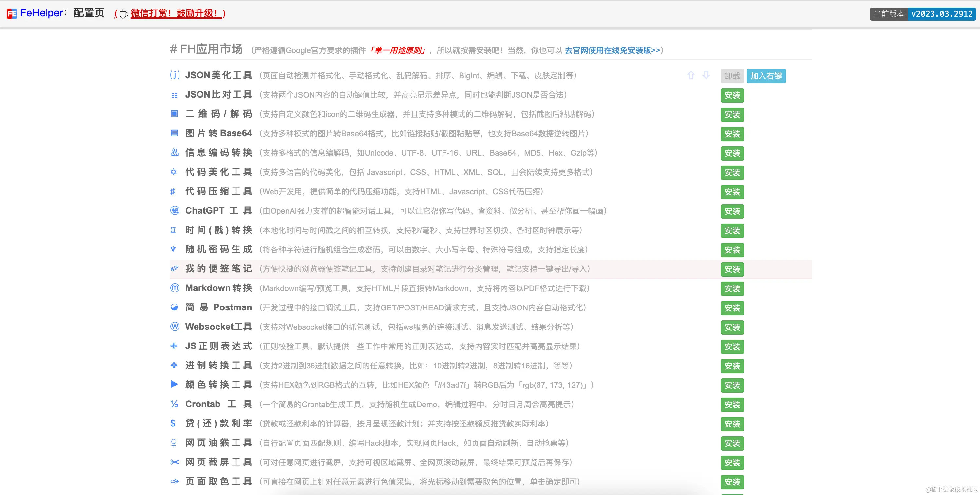Image resolution: width=980 pixels, height=495 pixels.
Task: Click the Markdown转换 circled m icon
Action: [x=175, y=288]
